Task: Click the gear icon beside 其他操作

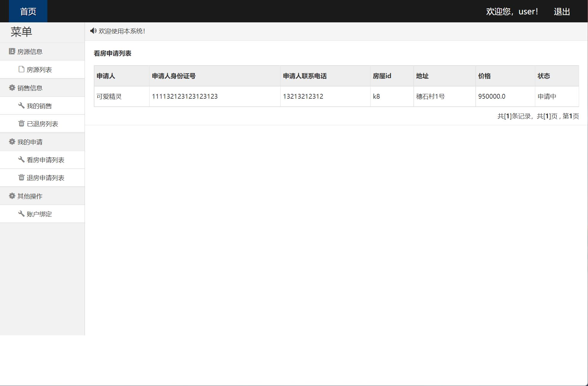Action: click(12, 196)
